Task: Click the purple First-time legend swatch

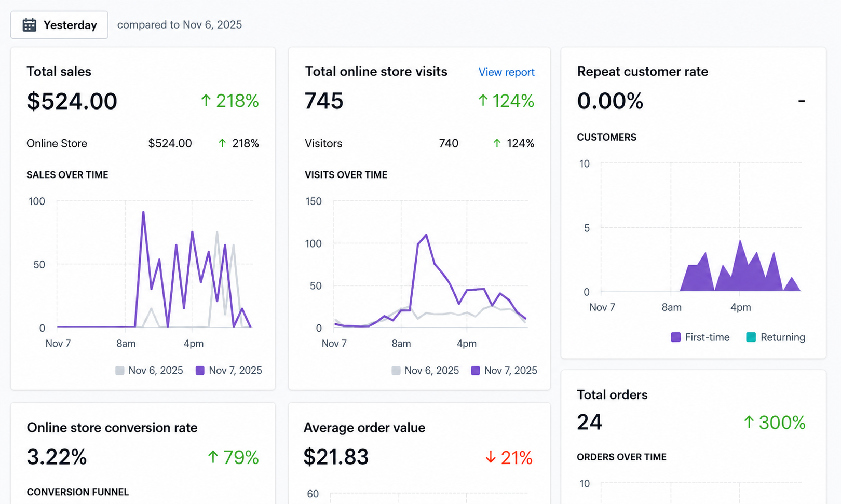Action: tap(675, 337)
